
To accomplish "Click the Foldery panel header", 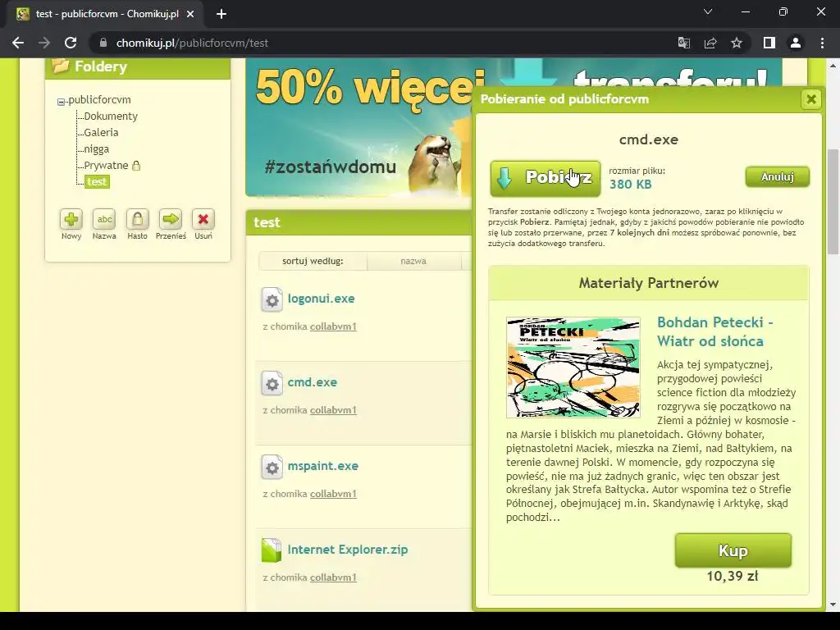I will click(x=138, y=67).
